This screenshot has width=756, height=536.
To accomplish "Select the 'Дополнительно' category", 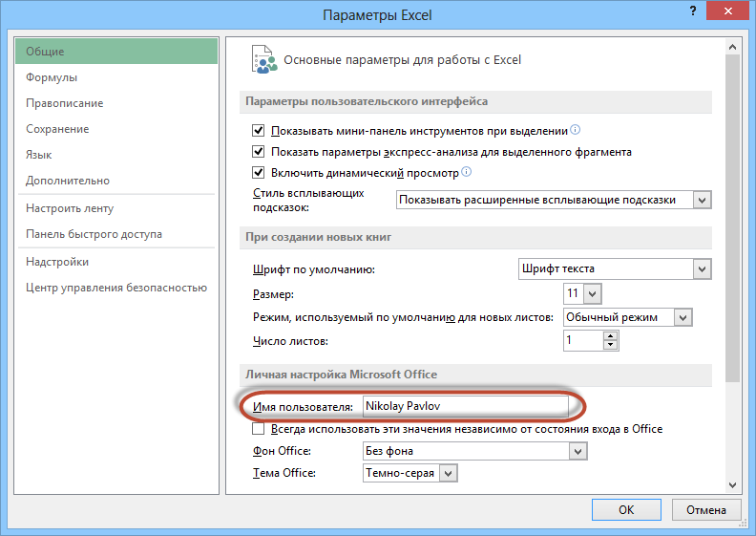I will tap(116, 181).
